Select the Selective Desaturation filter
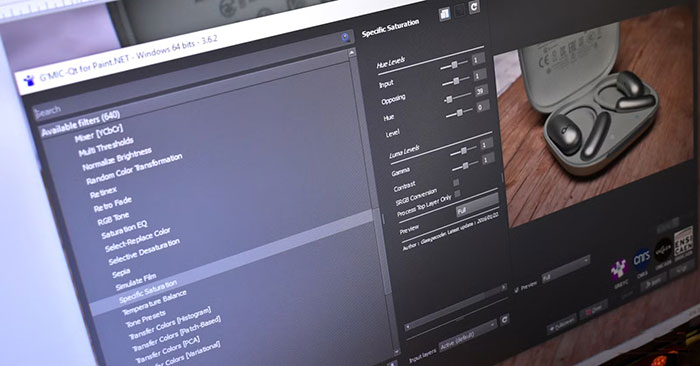This screenshot has height=366, width=700. pyautogui.click(x=144, y=251)
